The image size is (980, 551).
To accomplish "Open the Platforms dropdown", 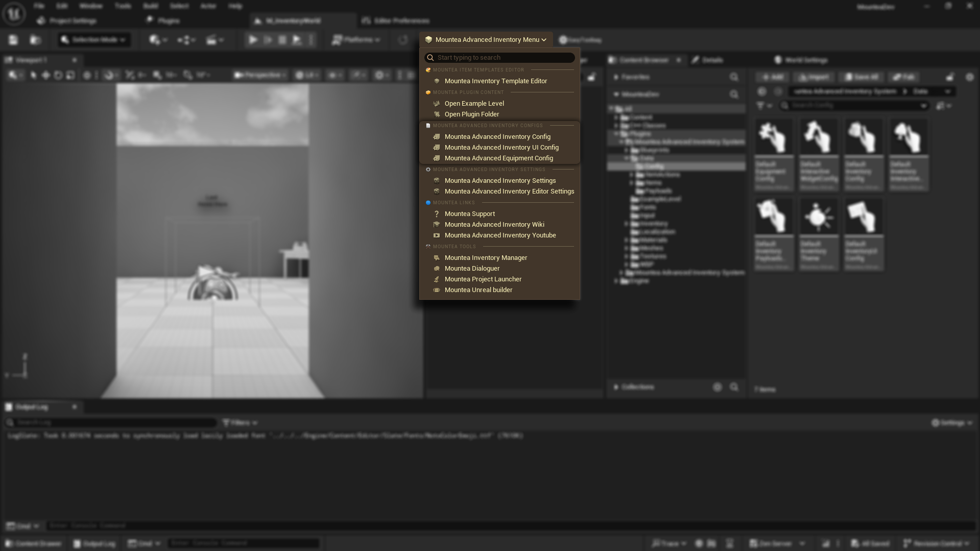I will tap(356, 40).
